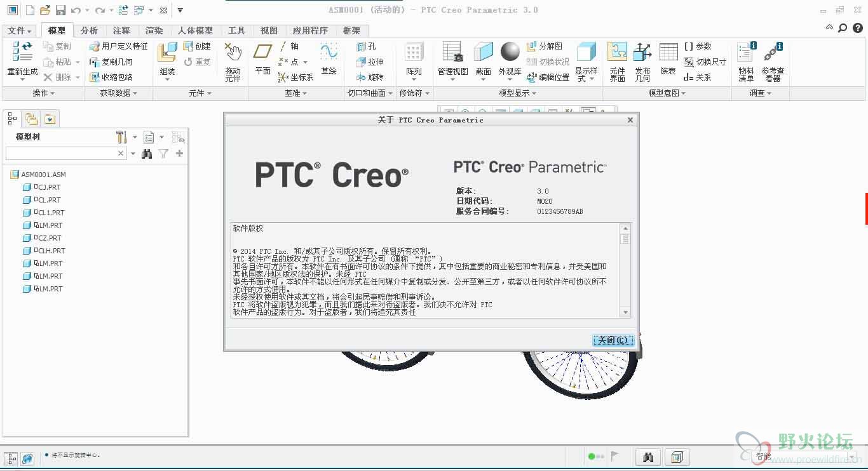868x471 pixels.
Task: Click the 发布几何 publish geometry tool
Action: [642, 62]
